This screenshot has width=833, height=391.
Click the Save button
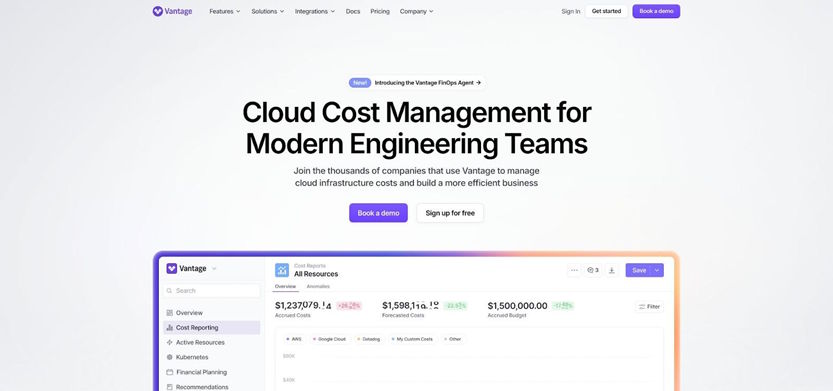click(639, 270)
